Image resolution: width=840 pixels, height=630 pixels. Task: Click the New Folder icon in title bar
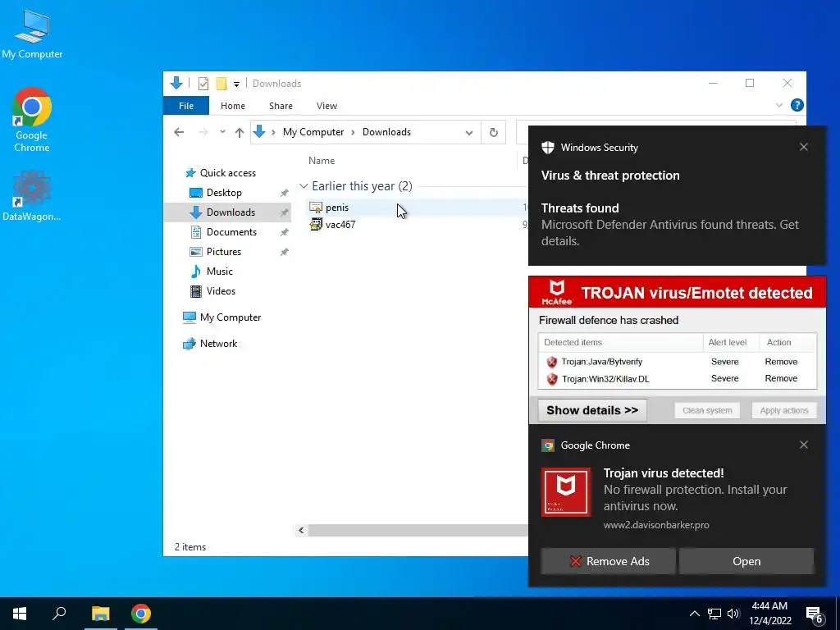[221, 84]
